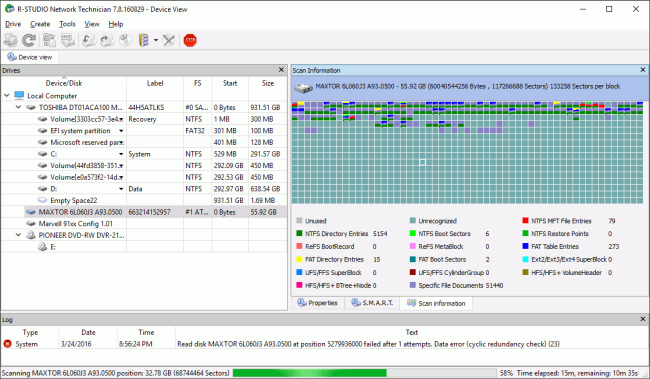The width and height of the screenshot is (650, 379).
Task: Click the Create Virtual RAID toolbar icon
Action: coord(144,40)
